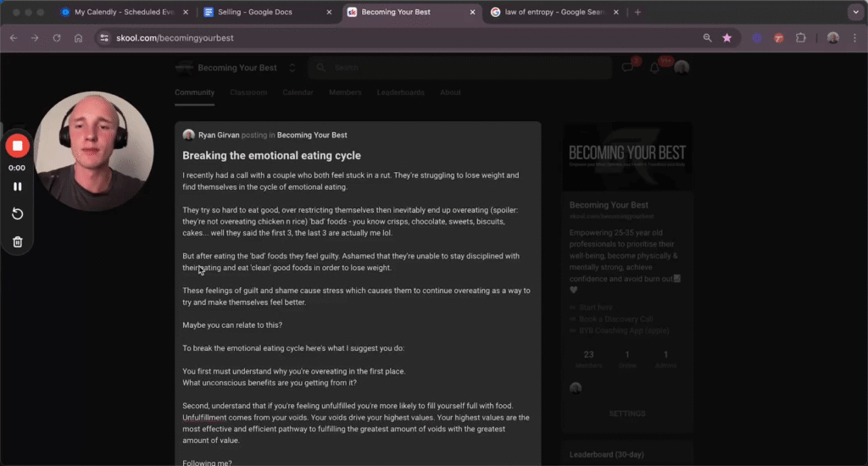Select the Leaderboards tab
Viewport: 868px width, 466px height.
pyautogui.click(x=401, y=92)
